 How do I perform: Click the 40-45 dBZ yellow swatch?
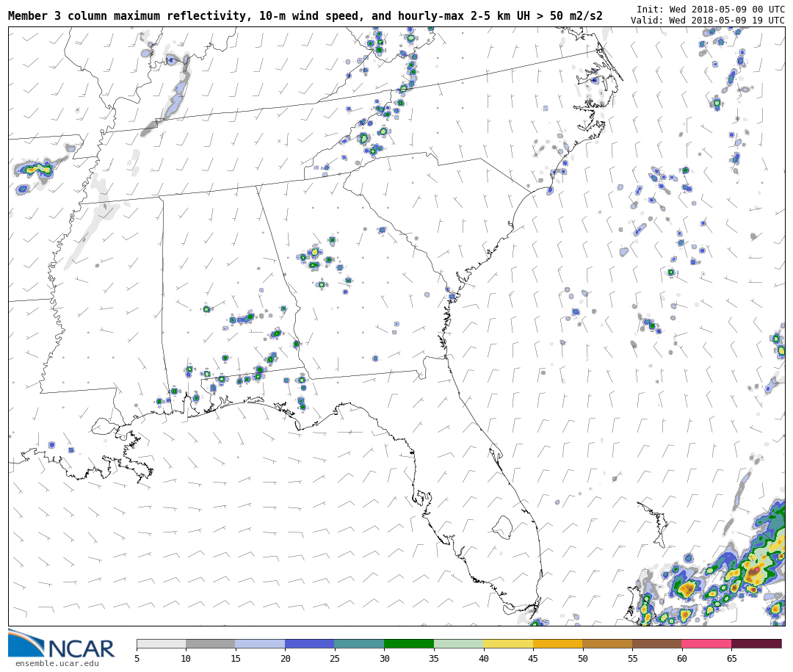508,643
